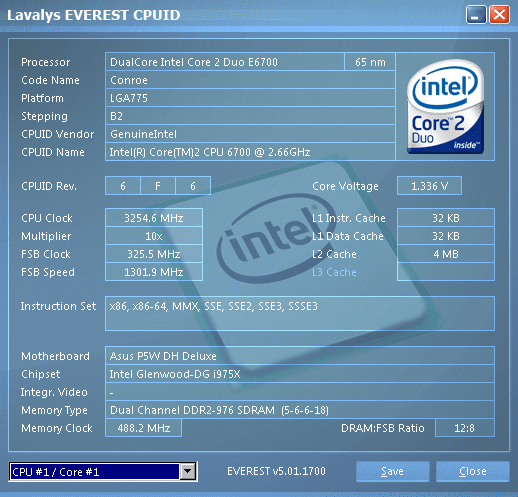518x497 pixels.
Task: Close window with red X button
Action: (499, 15)
